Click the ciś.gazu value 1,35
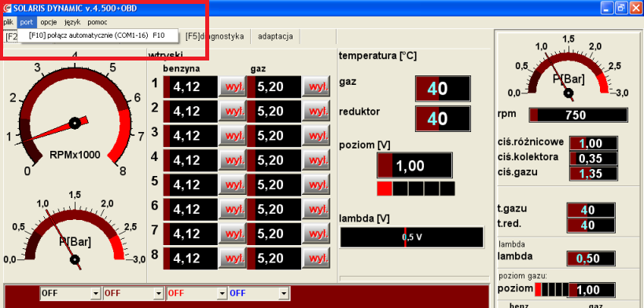 point(593,174)
